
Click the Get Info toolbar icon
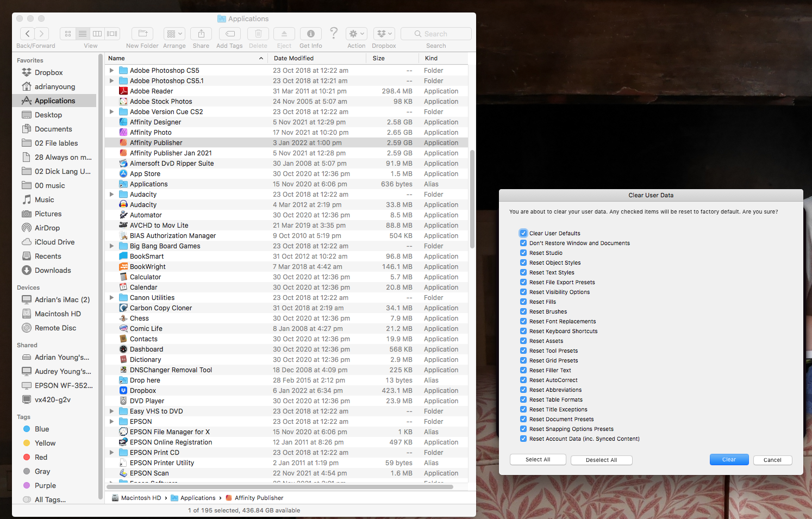coord(311,34)
